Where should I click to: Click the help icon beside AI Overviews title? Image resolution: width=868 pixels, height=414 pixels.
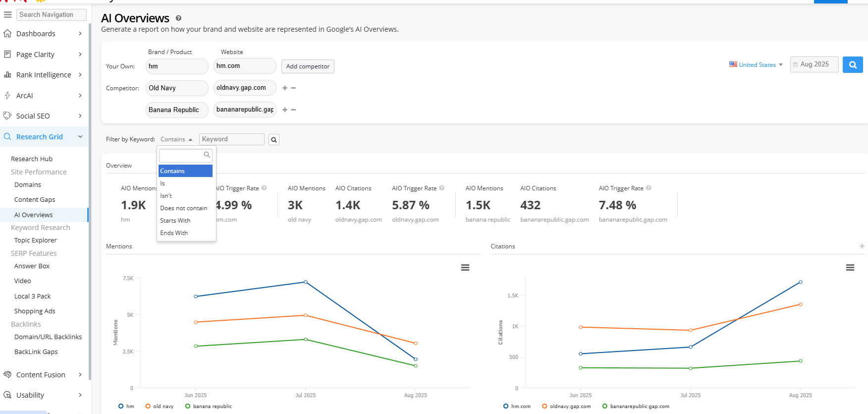178,18
